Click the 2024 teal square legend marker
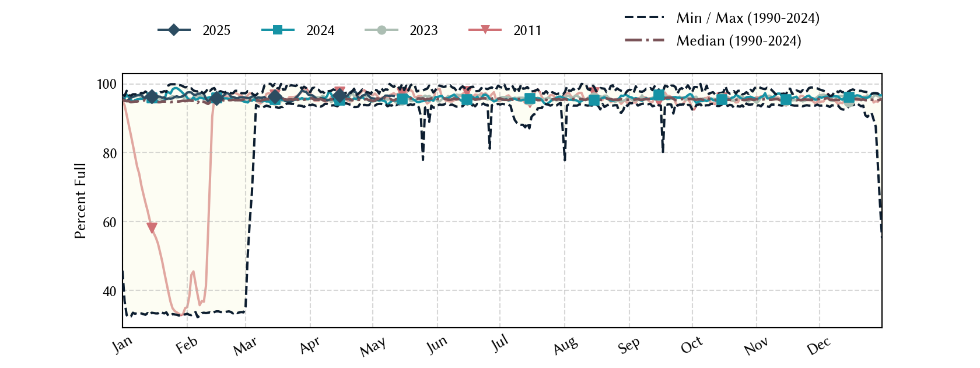The height and width of the screenshot is (368, 980). [x=278, y=30]
